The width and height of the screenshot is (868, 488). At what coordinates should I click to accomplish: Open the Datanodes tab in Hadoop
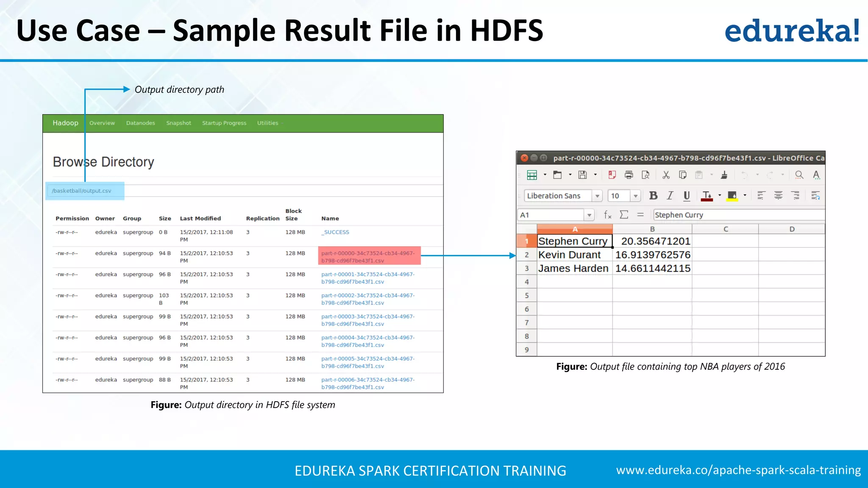coord(140,123)
